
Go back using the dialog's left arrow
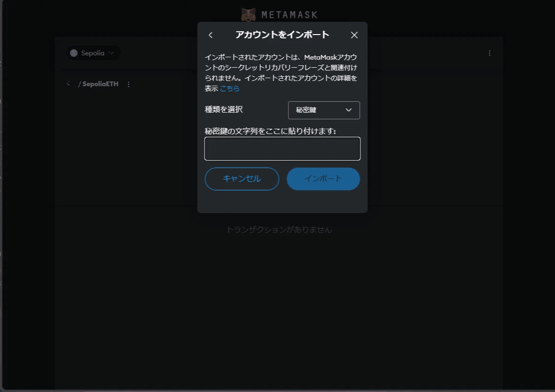coord(211,35)
